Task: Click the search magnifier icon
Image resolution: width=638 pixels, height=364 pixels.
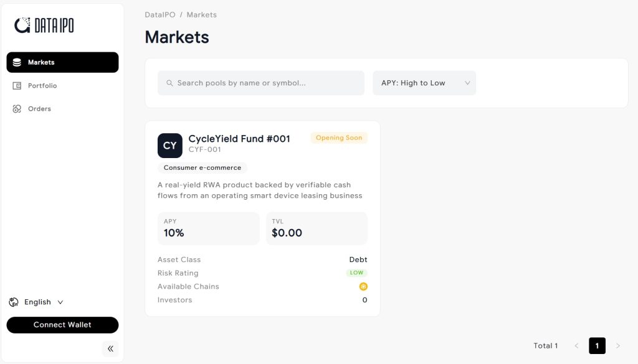Action: coord(169,83)
